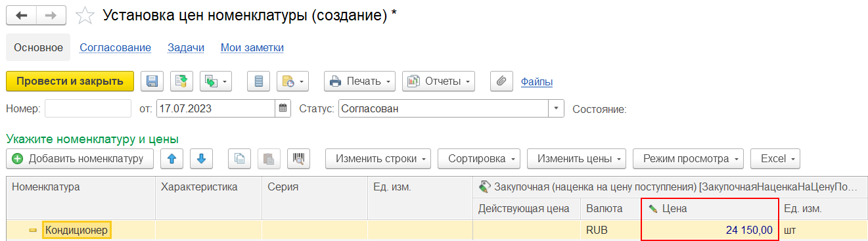Click into the Номер input field

(88, 108)
